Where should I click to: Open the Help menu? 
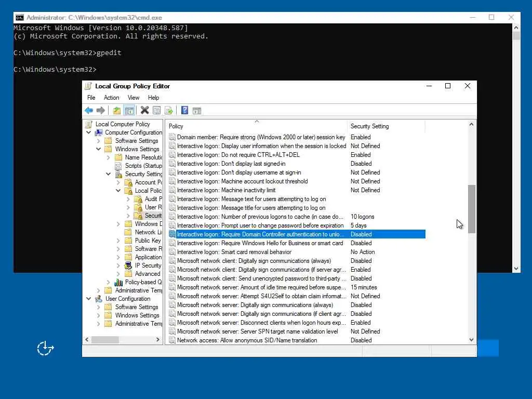point(153,98)
